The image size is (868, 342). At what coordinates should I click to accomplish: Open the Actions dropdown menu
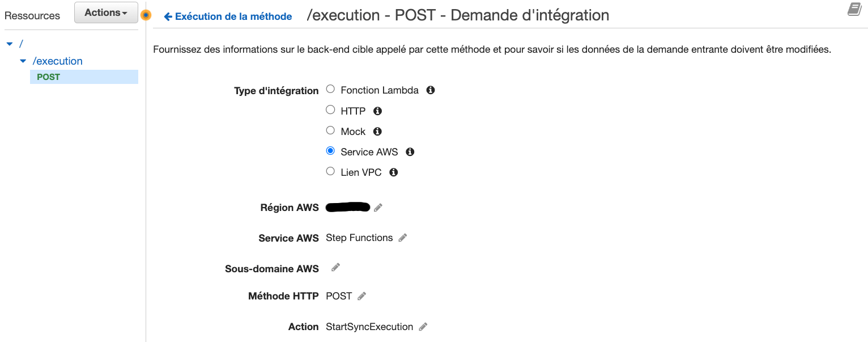coord(106,12)
